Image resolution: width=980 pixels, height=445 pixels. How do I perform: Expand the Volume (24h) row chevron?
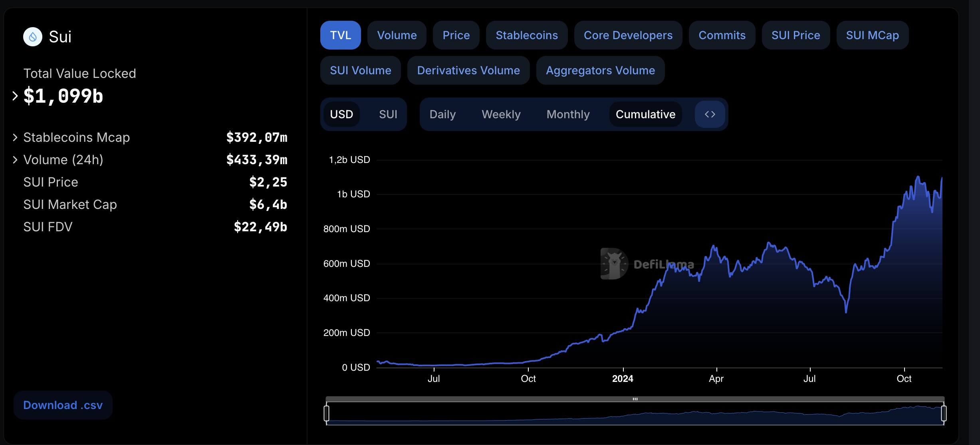15,160
